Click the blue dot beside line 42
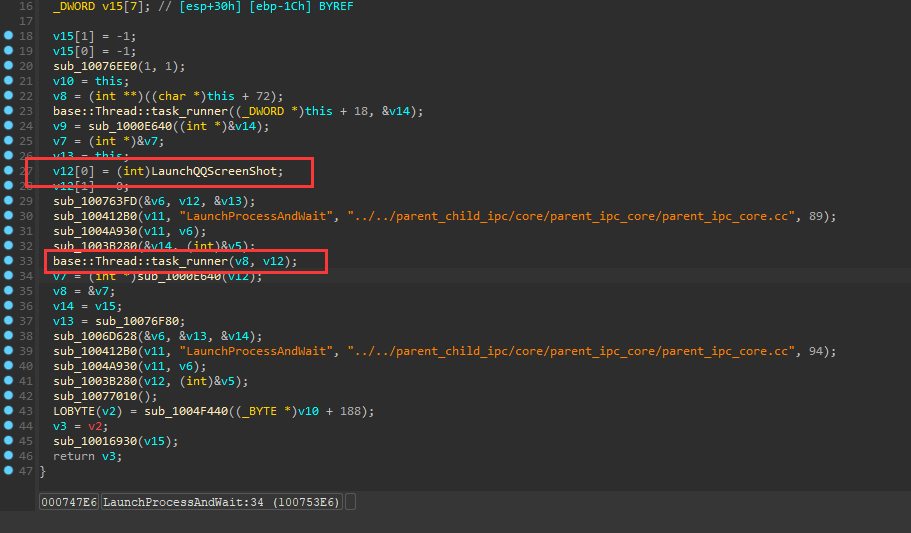Screen dimensions: 911x533 point(9,396)
